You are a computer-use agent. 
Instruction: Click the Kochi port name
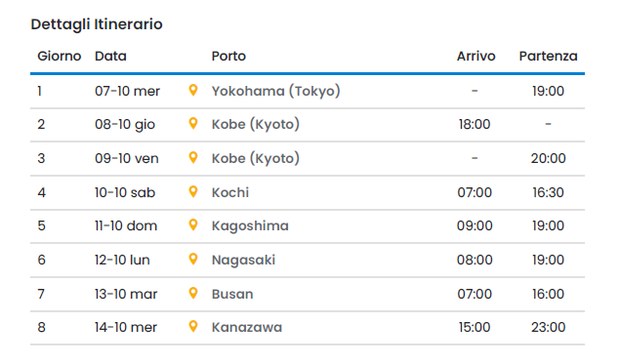[230, 192]
